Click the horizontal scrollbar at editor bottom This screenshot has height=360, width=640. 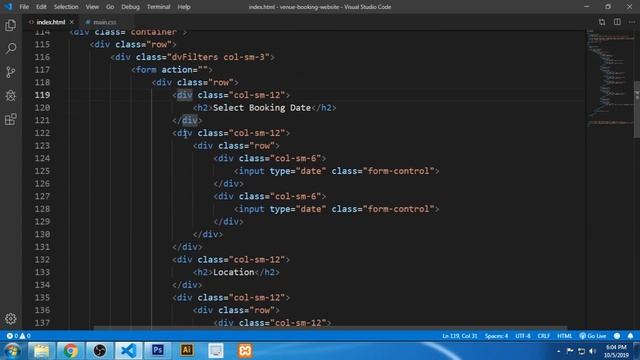pyautogui.click(x=330, y=327)
